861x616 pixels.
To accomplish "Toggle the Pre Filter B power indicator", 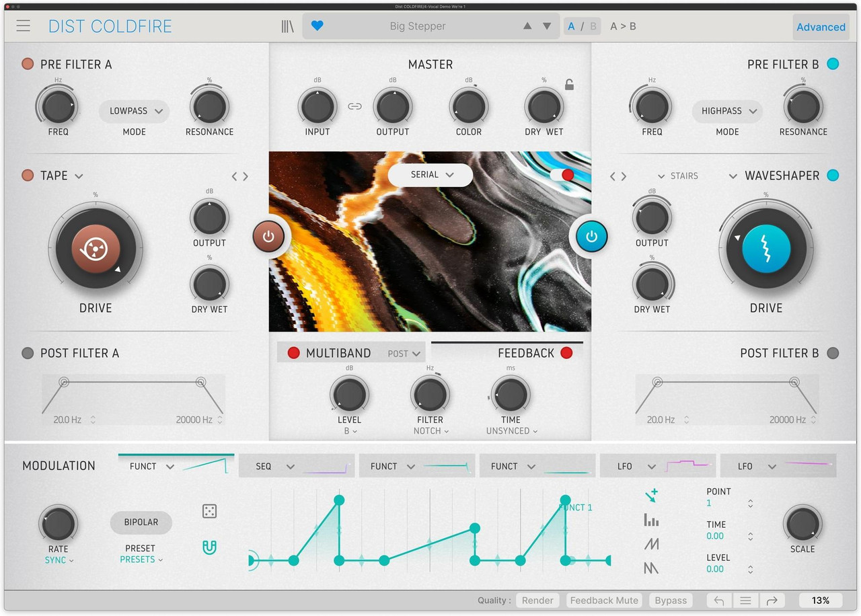I will pyautogui.click(x=833, y=64).
